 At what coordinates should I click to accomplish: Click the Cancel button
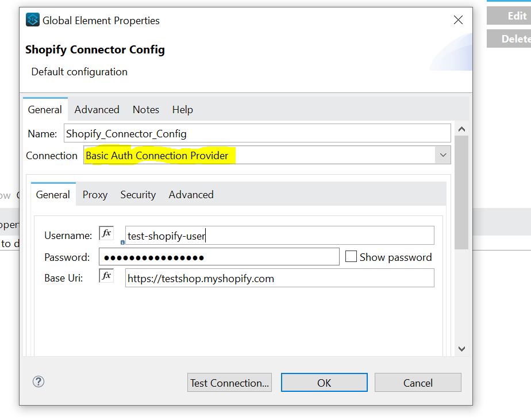click(418, 383)
